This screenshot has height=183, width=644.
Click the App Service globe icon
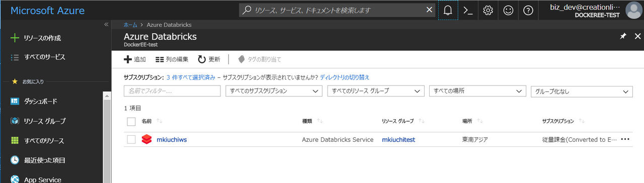point(15,179)
